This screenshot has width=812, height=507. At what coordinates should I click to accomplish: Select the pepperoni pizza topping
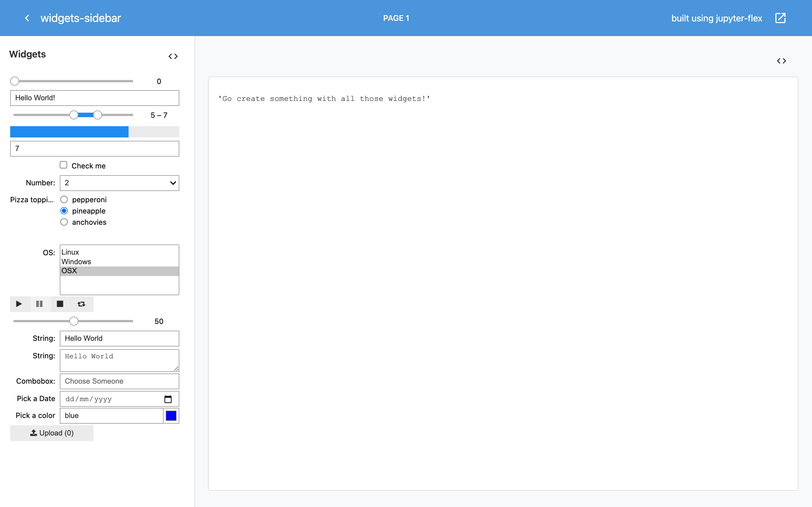[x=64, y=199]
